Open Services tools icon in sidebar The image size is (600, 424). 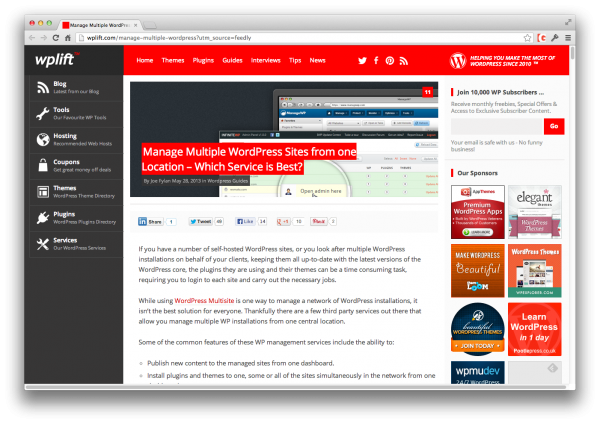[43, 244]
